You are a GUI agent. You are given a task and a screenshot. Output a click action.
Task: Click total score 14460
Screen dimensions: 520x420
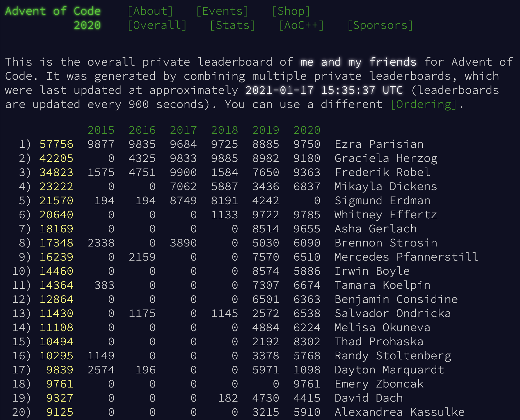click(56, 271)
